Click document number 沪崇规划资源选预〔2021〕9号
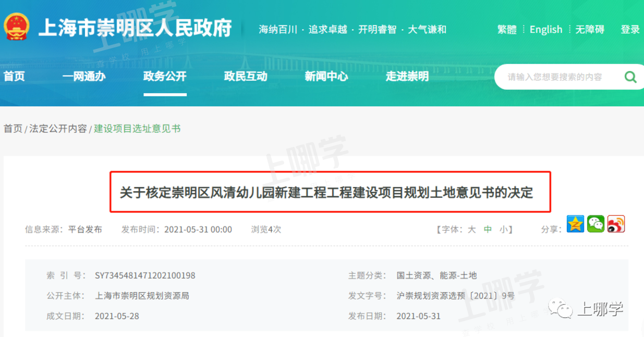Viewport: 644px width, 337px height. coord(455,296)
